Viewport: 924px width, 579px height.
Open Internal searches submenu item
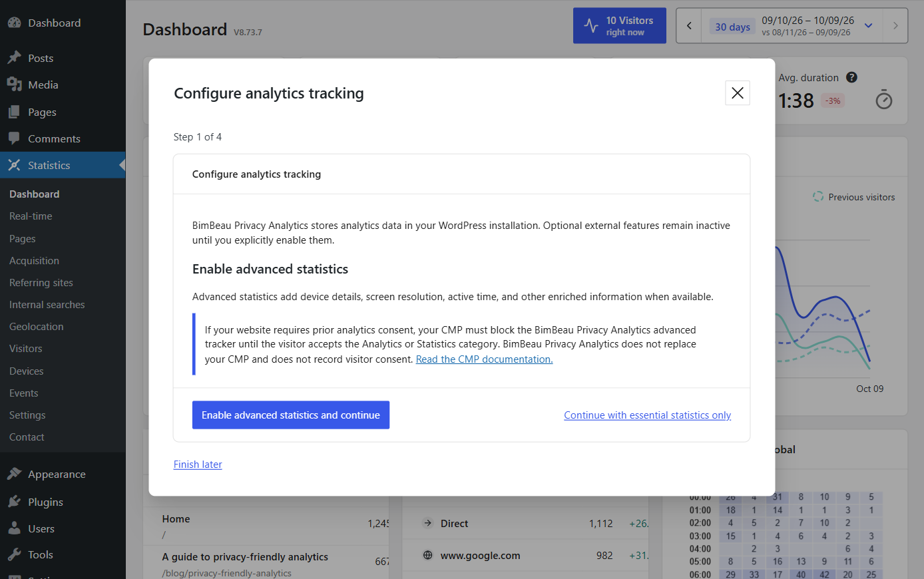tap(47, 304)
